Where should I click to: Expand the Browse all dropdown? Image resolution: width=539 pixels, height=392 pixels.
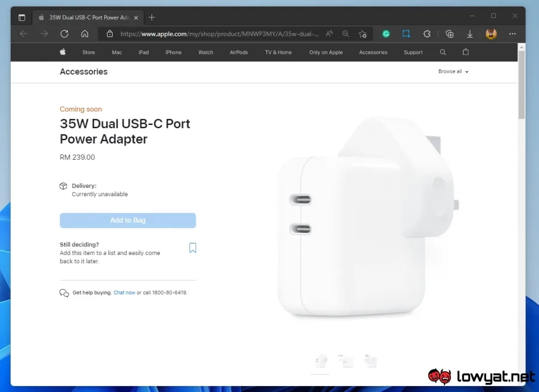tap(453, 71)
